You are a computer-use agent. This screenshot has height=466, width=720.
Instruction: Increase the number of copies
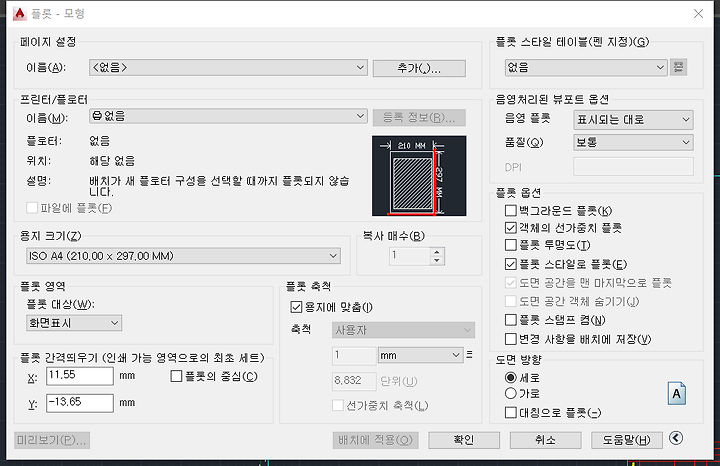(437, 252)
